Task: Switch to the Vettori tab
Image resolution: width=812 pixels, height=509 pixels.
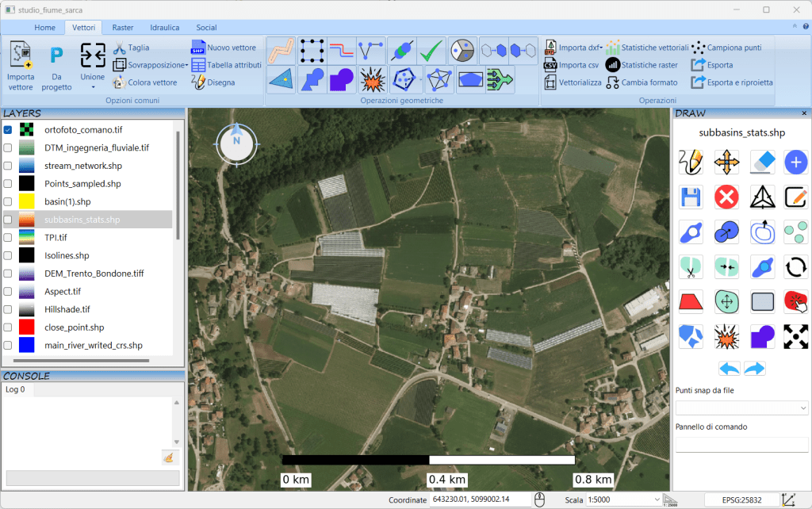Action: [x=83, y=28]
